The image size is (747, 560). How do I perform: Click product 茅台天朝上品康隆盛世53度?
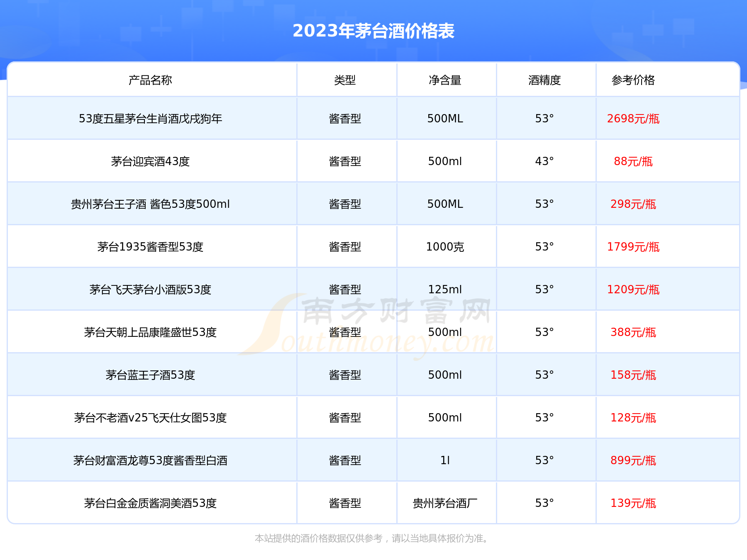point(150,332)
